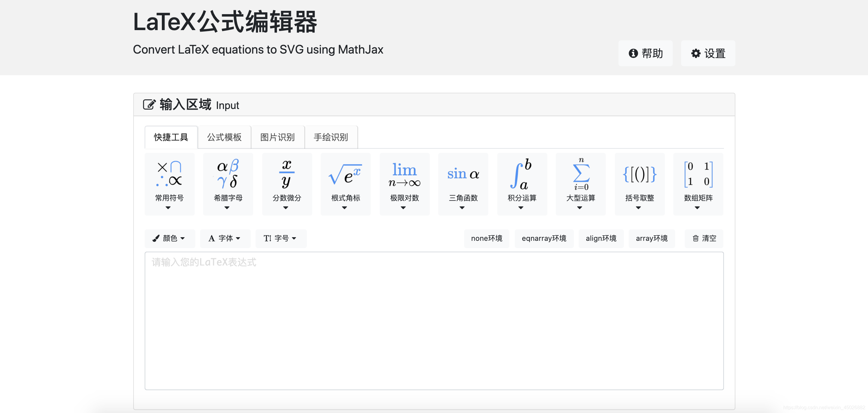
Task: Switch to the image recognition (图片识别) tab
Action: tap(277, 137)
